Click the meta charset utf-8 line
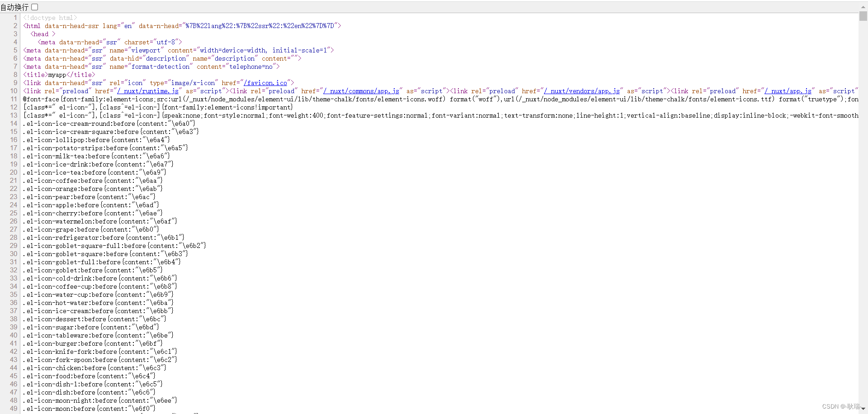 click(x=110, y=42)
